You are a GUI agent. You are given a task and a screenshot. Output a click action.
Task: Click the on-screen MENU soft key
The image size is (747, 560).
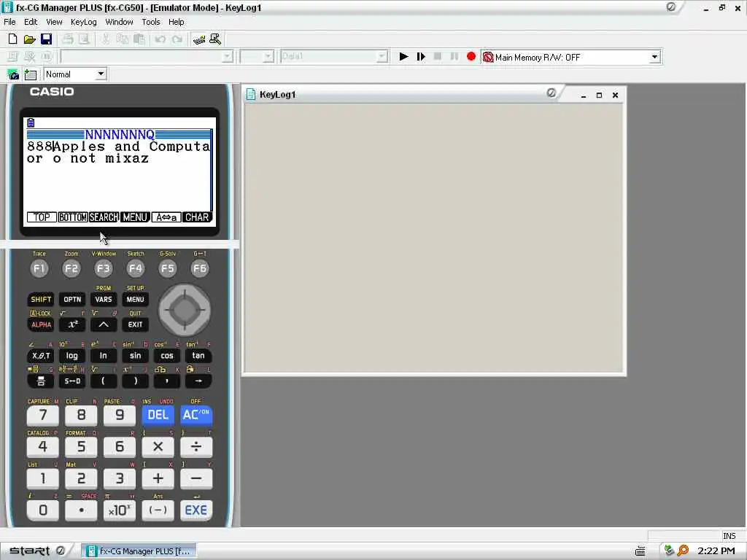[135, 217]
